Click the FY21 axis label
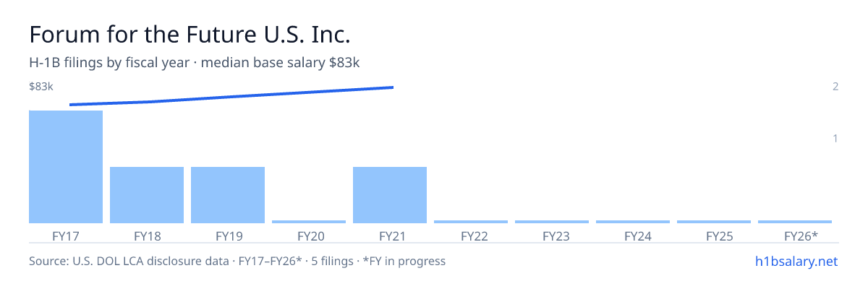 (390, 236)
